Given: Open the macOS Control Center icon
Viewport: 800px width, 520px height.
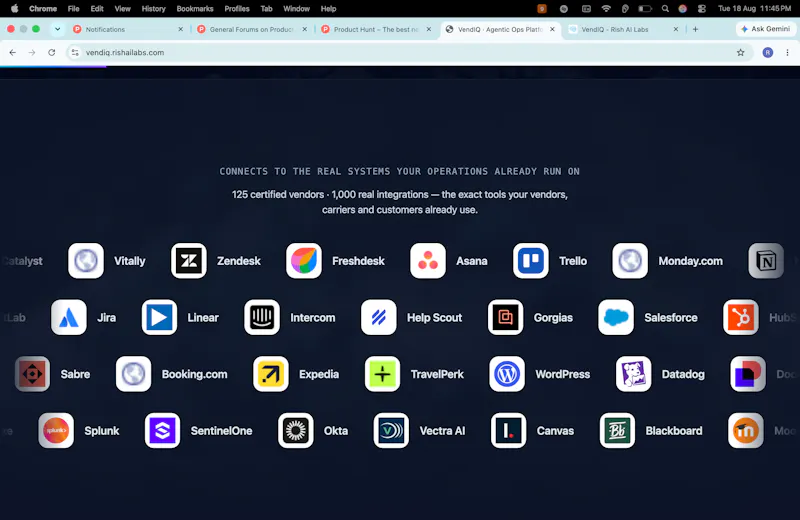Looking at the screenshot, I should (702, 9).
